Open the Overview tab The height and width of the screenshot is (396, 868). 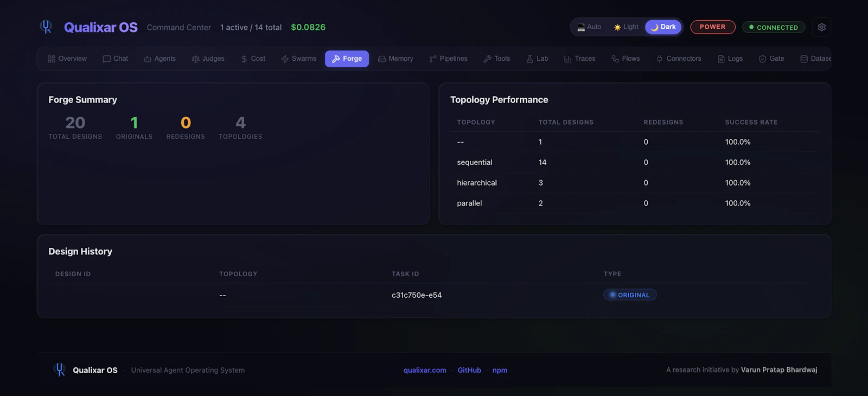click(67, 59)
